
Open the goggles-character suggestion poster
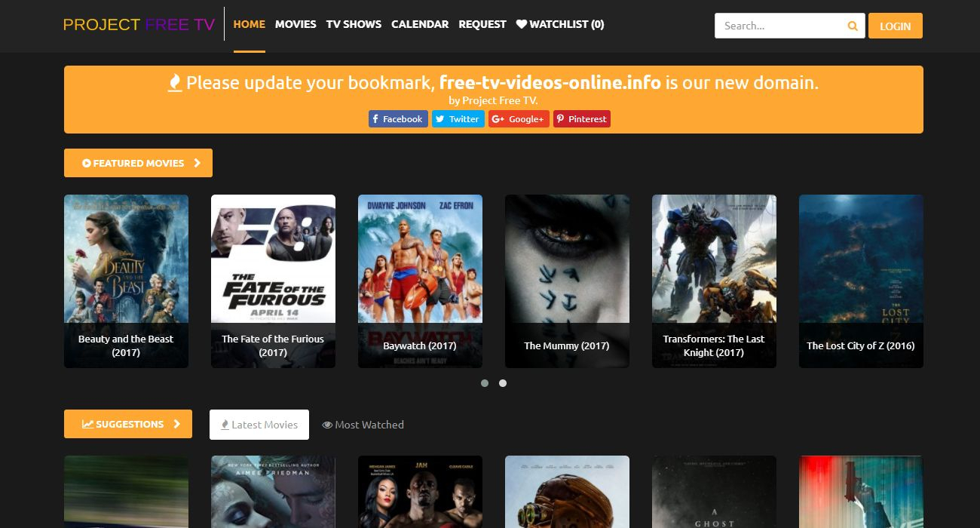(x=567, y=492)
